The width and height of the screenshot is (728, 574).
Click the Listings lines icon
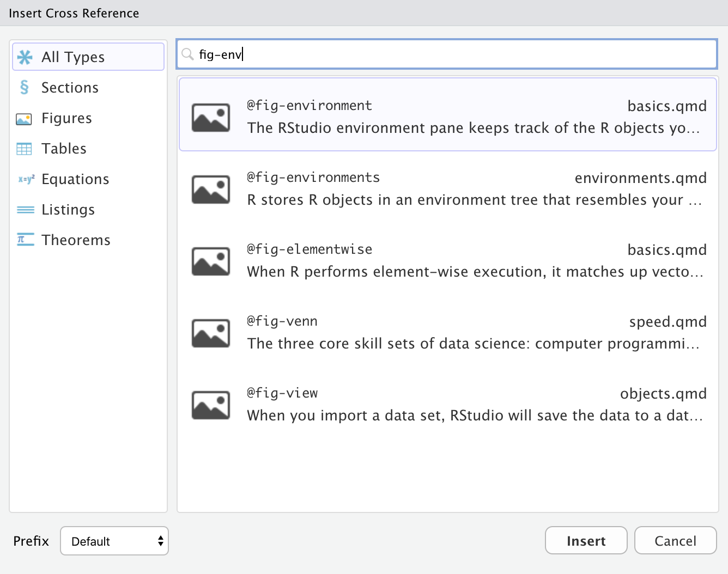click(x=26, y=210)
